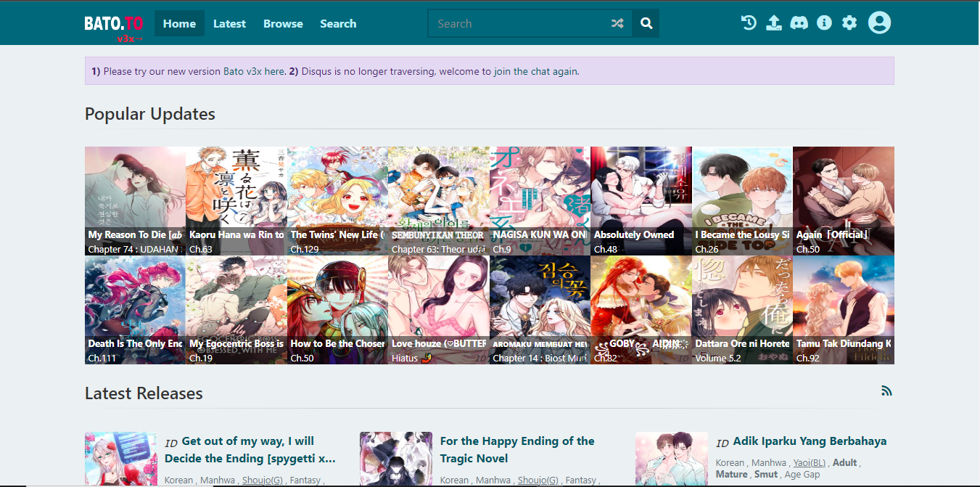980x487 pixels.
Task: Open the Discord icon link
Action: [799, 23]
